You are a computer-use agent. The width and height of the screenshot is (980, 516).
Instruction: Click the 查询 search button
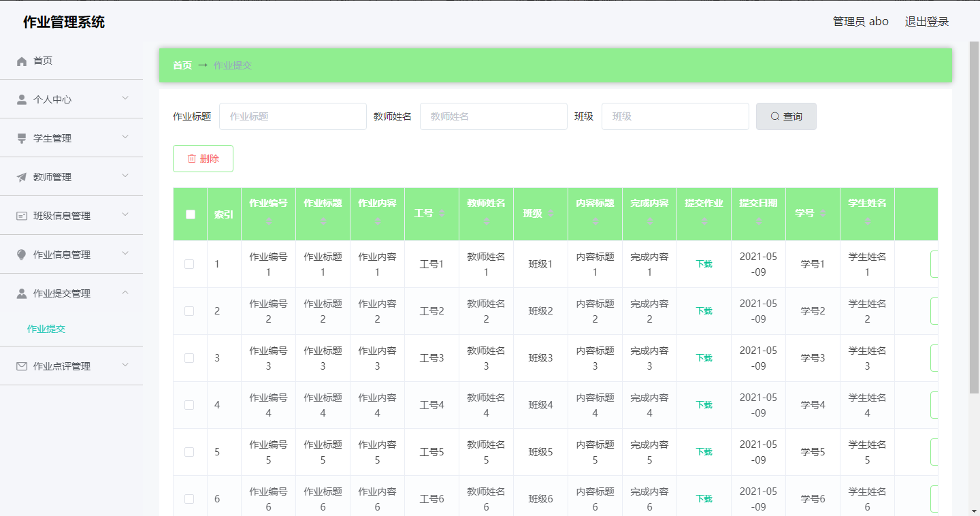[786, 116]
